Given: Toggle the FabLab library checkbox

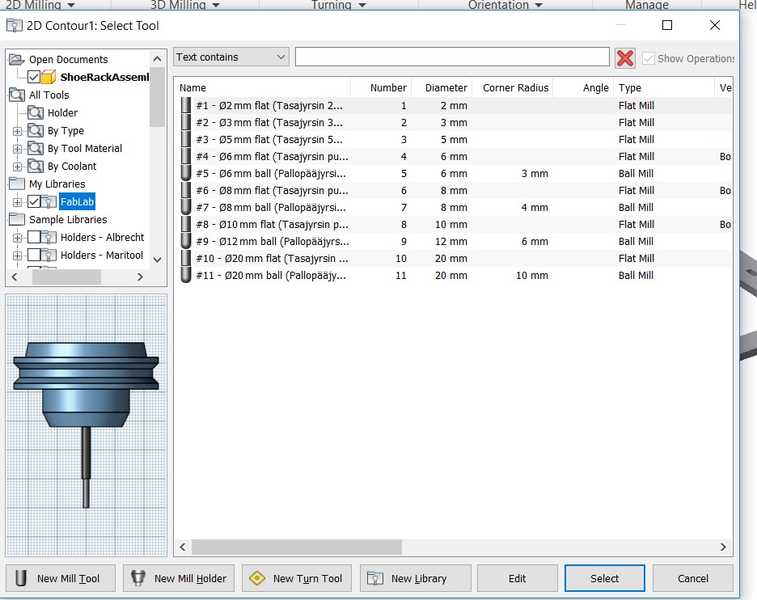Looking at the screenshot, I should click(33, 201).
